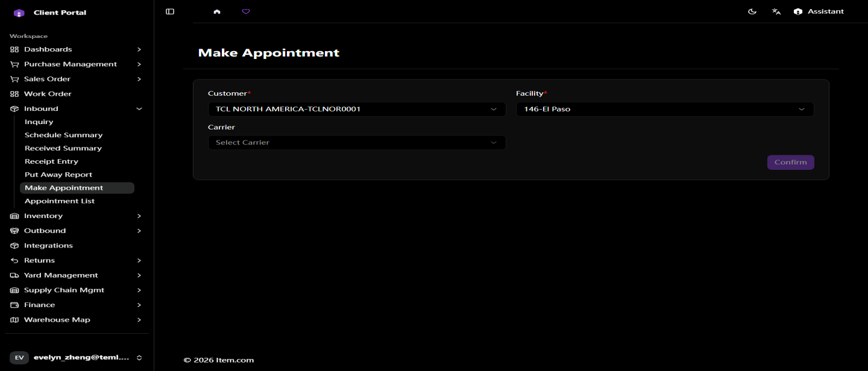Select Make Appointment in sidebar
The height and width of the screenshot is (371, 868).
point(77,188)
